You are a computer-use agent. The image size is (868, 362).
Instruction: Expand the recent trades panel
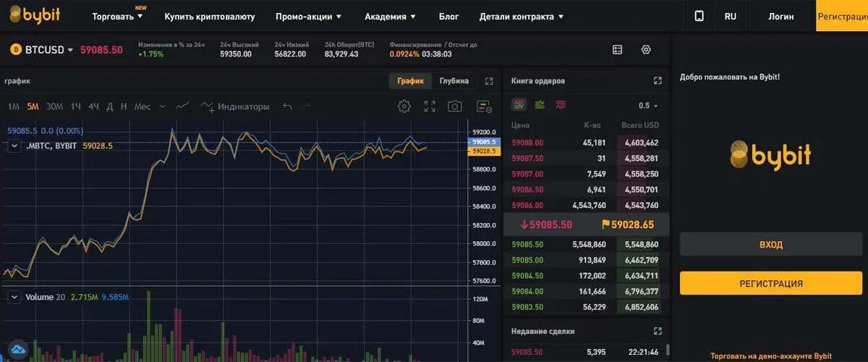tap(658, 331)
